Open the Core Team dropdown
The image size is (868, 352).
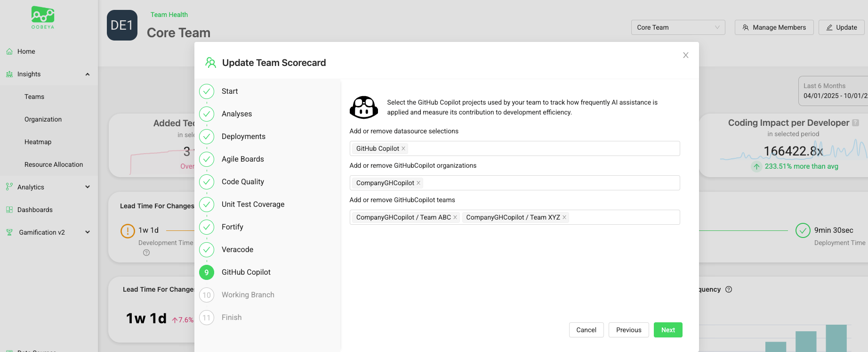[x=678, y=27]
